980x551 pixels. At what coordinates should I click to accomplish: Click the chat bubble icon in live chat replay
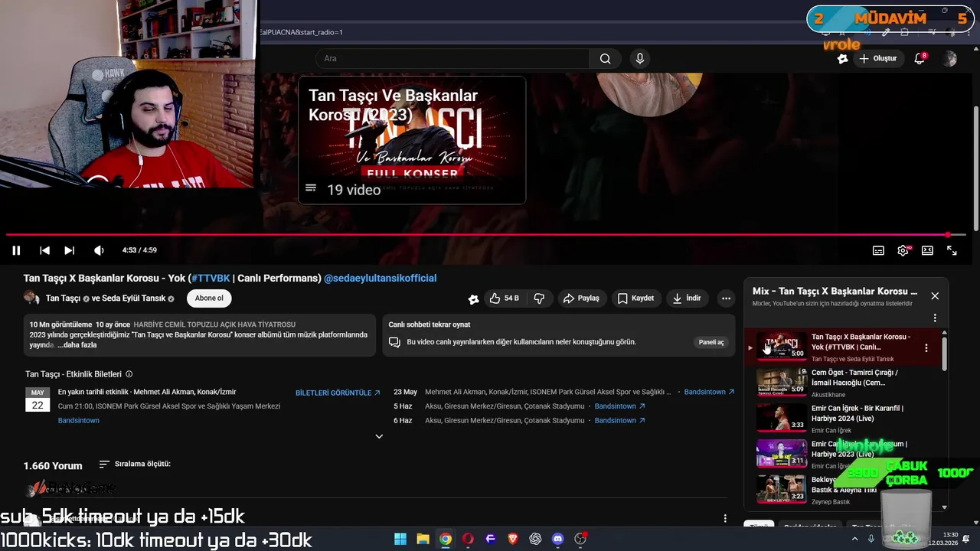click(x=395, y=342)
